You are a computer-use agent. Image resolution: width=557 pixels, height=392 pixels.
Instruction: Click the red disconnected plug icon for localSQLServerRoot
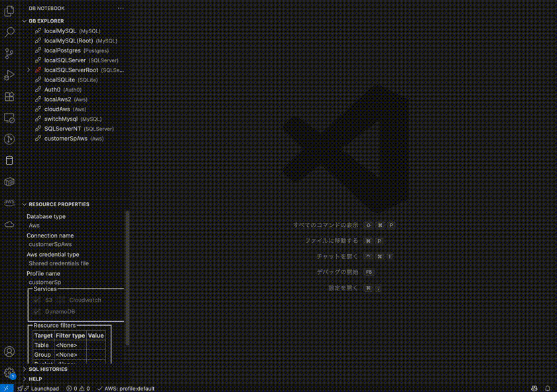[x=38, y=70]
